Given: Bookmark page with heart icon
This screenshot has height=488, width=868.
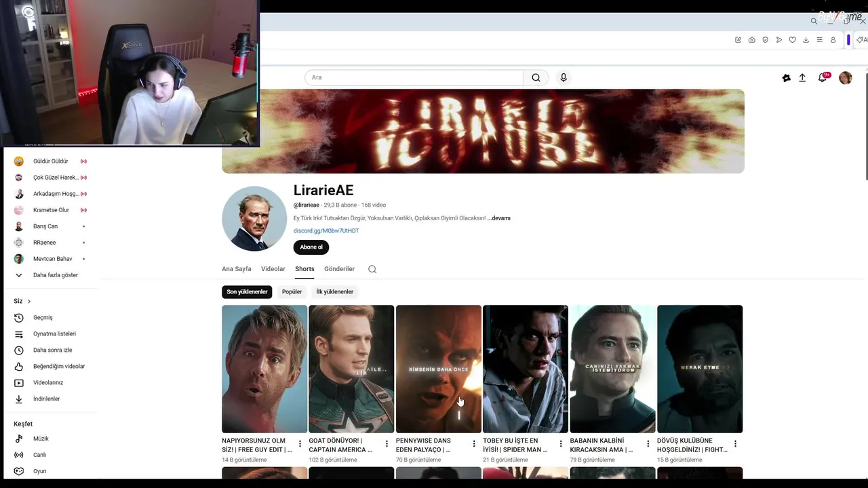Looking at the screenshot, I should pyautogui.click(x=792, y=40).
